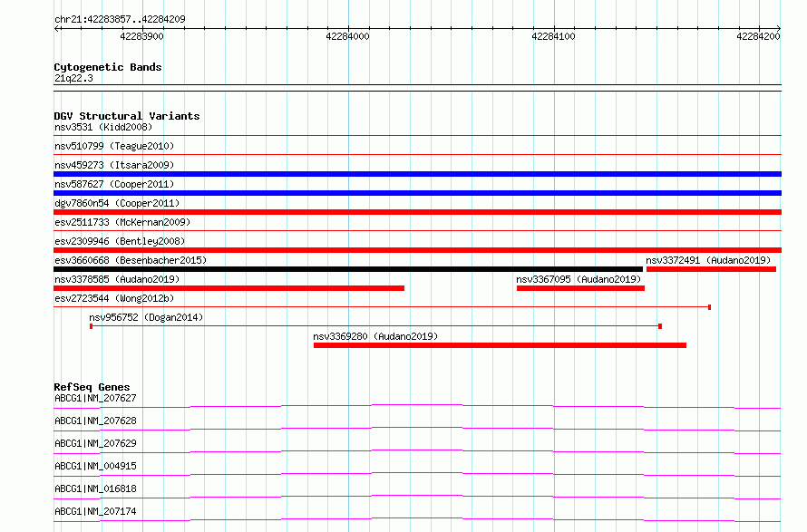The image size is (807, 532).
Task: Click the black bar for esv3660668
Action: 348,269
